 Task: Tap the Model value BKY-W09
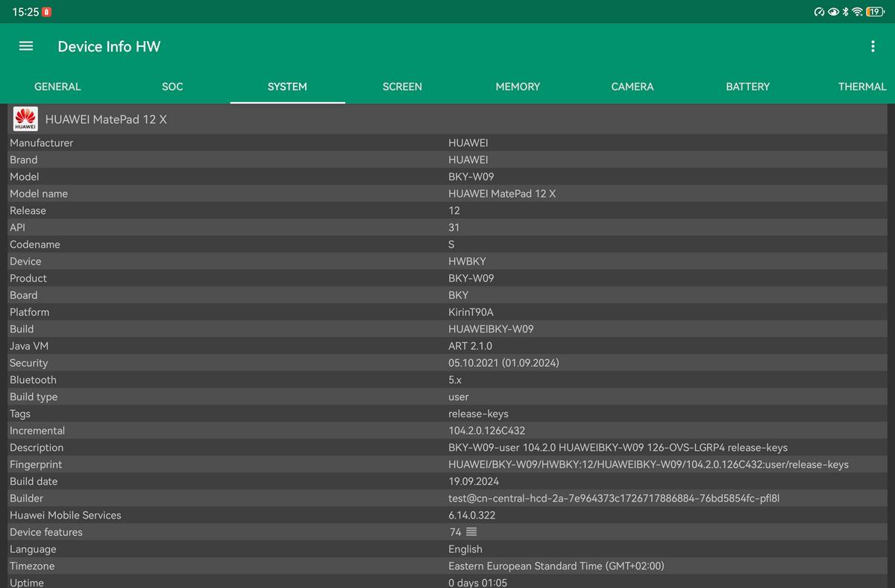[x=471, y=177]
